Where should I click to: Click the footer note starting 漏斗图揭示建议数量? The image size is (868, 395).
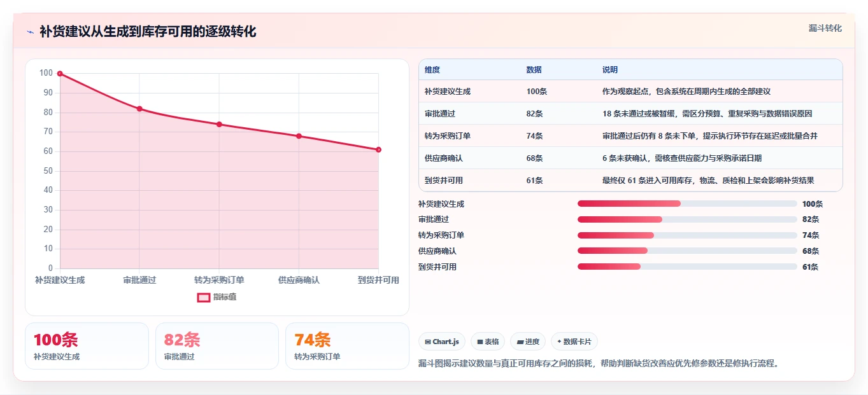pos(599,364)
